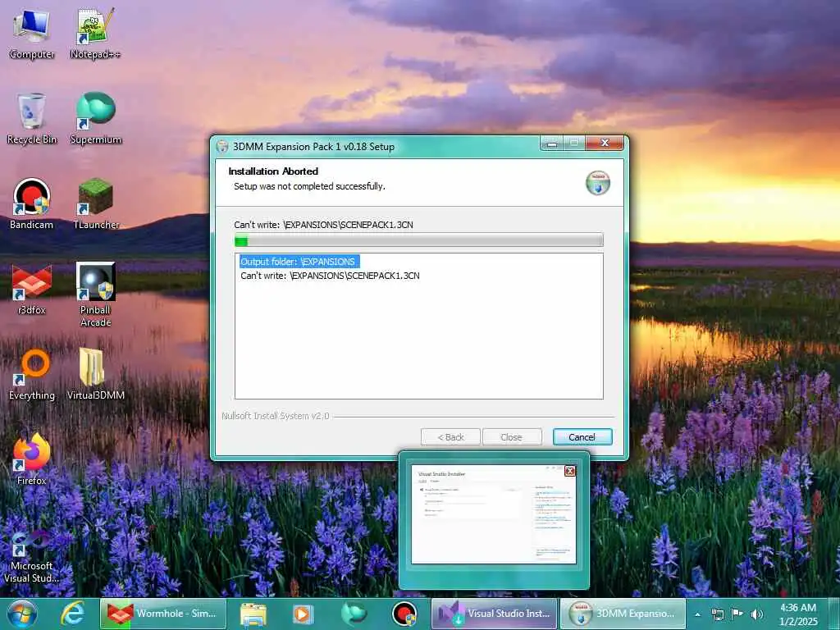Click the installation progress bar
Image resolution: width=840 pixels, height=630 pixels.
[419, 240]
